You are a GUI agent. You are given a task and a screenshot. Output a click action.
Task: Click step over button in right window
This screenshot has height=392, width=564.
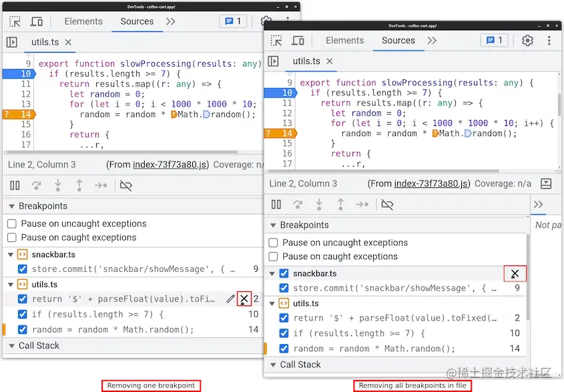(x=298, y=205)
